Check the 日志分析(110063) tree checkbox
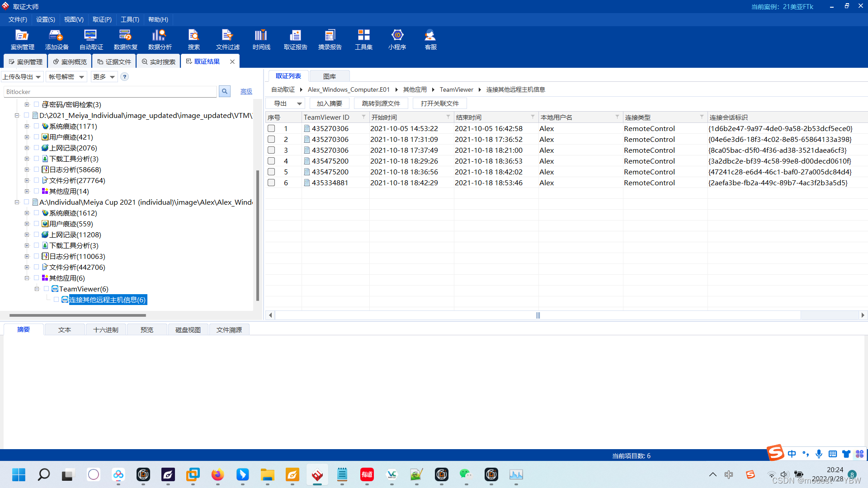The height and width of the screenshot is (488, 868). pyautogui.click(x=37, y=257)
